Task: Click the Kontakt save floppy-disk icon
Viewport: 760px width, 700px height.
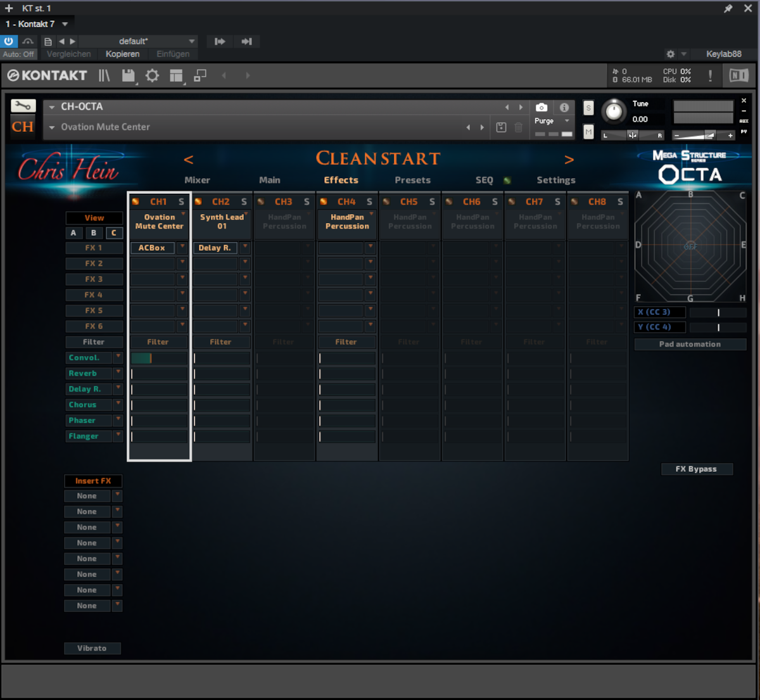Action: [129, 76]
